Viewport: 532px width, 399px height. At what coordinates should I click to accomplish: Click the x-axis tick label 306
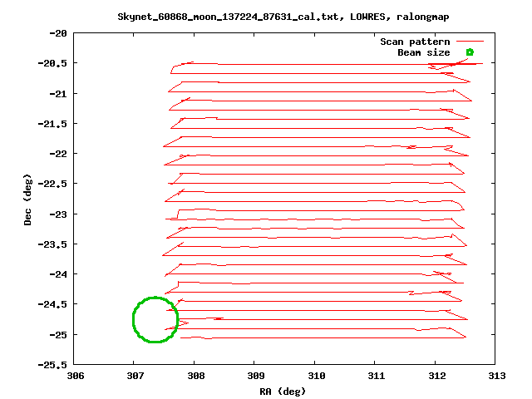(76, 376)
